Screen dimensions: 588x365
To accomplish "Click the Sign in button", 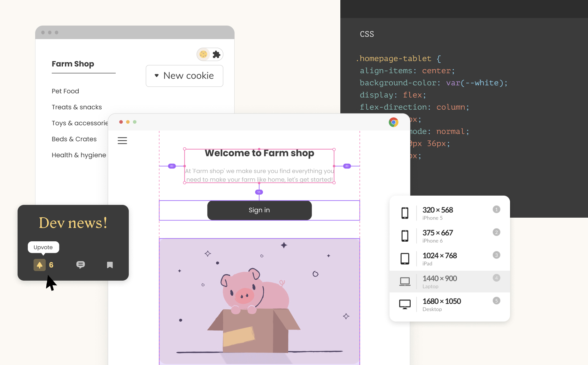I will coord(259,210).
